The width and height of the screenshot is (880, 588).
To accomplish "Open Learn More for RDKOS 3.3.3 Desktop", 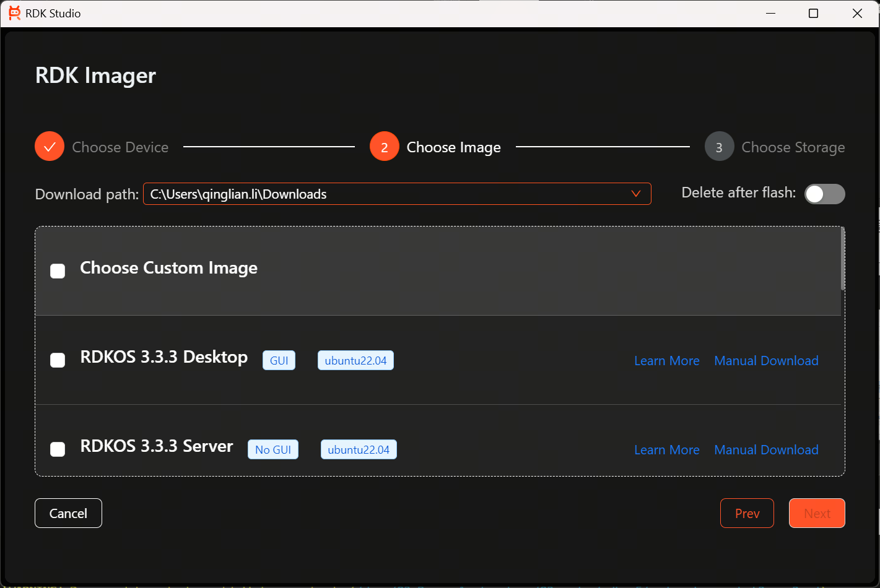I will tap(666, 360).
